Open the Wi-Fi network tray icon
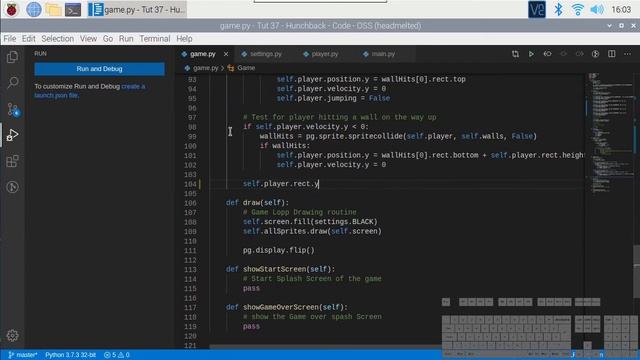The width and height of the screenshot is (640, 360). [x=578, y=9]
